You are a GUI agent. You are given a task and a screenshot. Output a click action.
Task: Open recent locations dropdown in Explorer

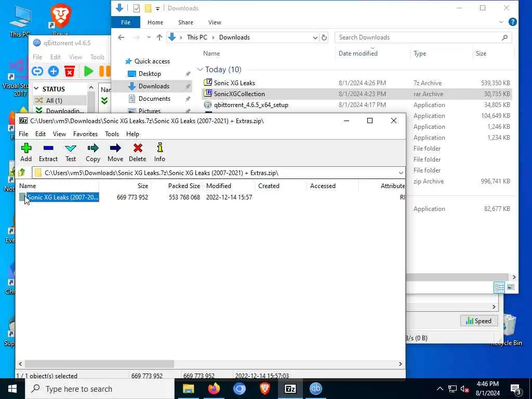149,37
